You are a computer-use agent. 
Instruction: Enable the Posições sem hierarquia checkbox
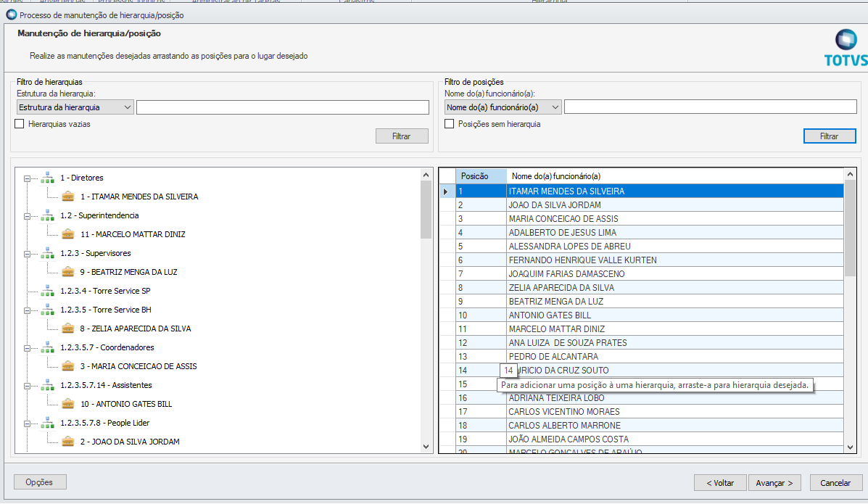[x=450, y=124]
